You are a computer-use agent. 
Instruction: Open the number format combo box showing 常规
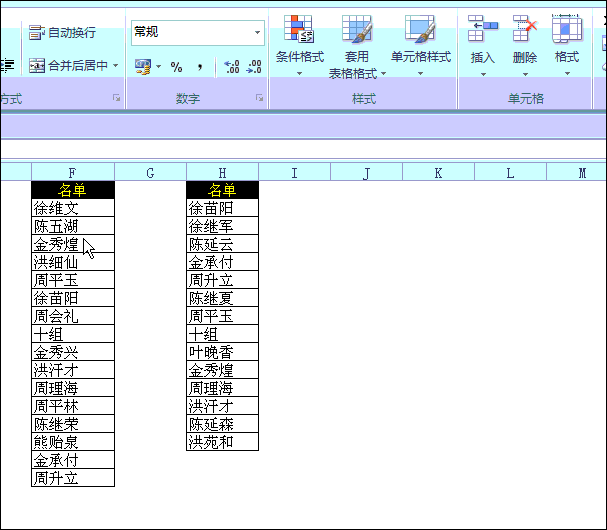197,33
